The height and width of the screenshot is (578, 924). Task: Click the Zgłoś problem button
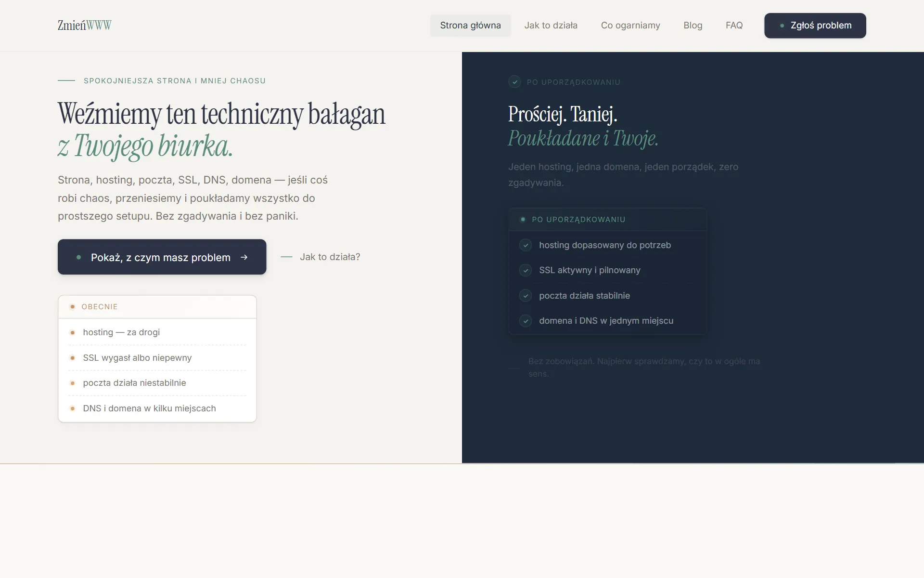point(815,26)
